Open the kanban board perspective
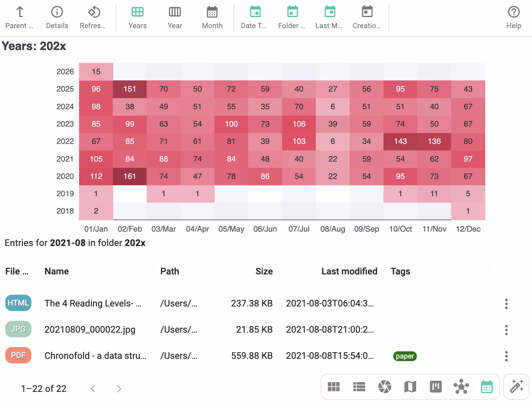 (435, 387)
